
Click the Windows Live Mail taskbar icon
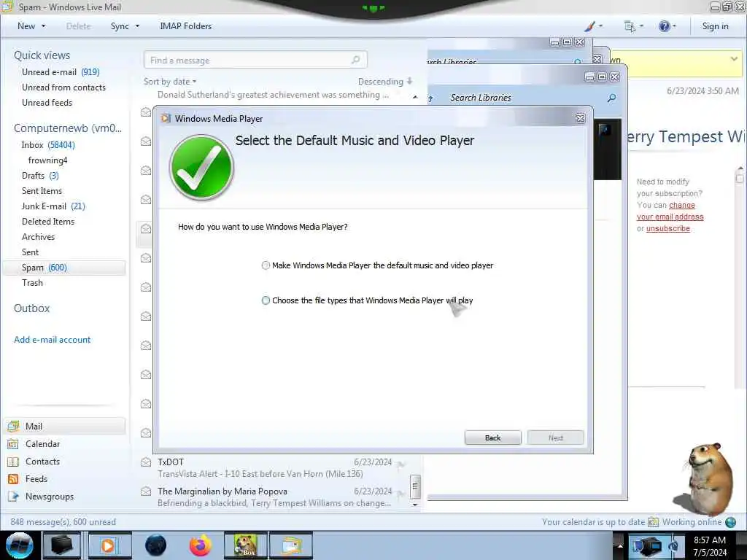(291, 545)
